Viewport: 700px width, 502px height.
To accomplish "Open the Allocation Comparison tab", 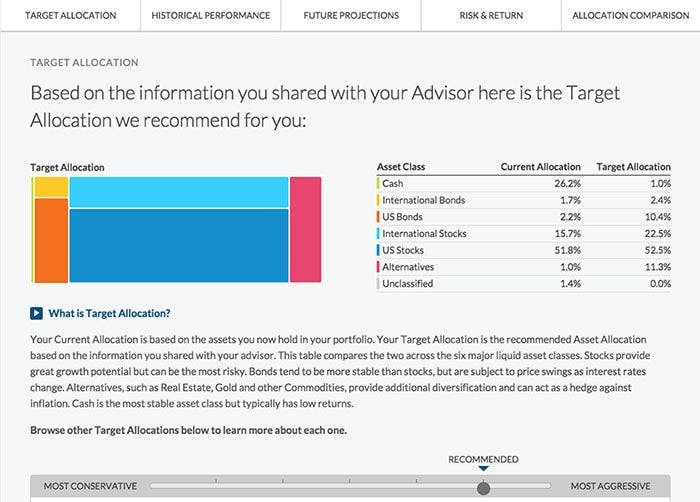I will coord(630,15).
